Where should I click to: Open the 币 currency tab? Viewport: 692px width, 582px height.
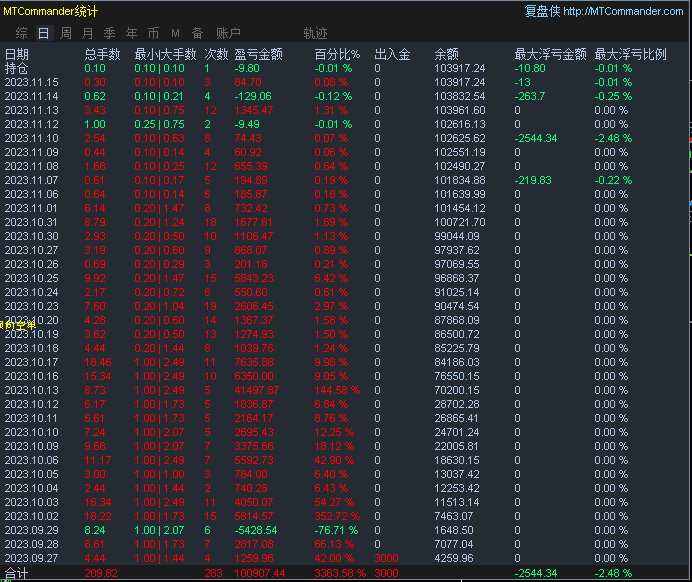[x=153, y=33]
